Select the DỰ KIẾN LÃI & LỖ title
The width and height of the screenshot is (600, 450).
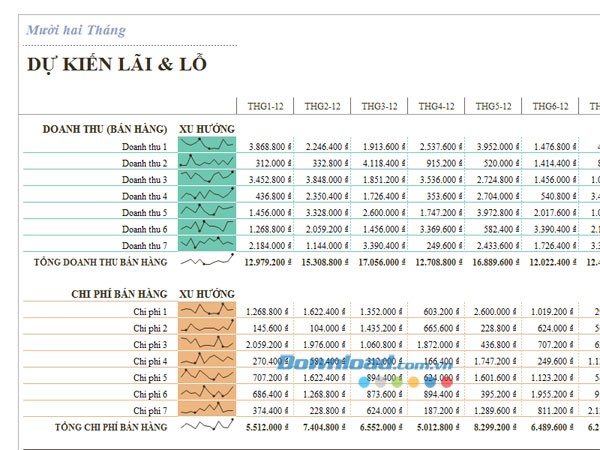[117, 65]
